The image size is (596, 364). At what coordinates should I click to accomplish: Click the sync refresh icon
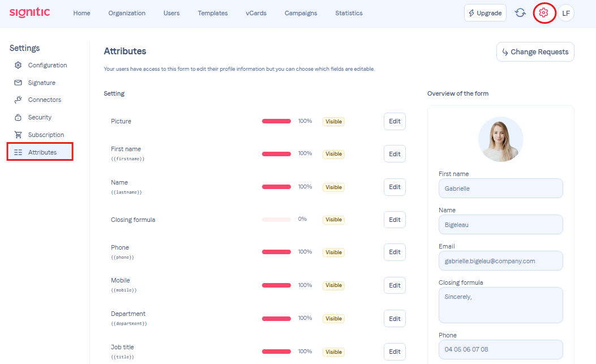click(520, 13)
